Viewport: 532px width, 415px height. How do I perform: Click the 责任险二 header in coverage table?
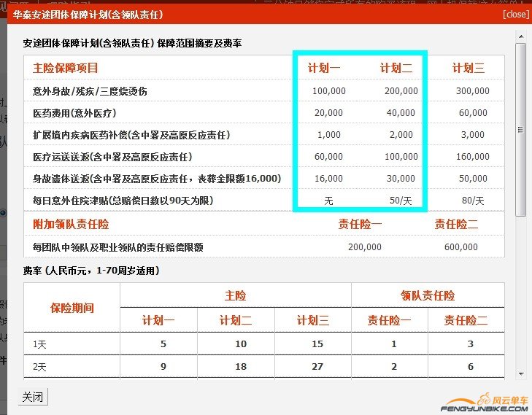pos(456,224)
